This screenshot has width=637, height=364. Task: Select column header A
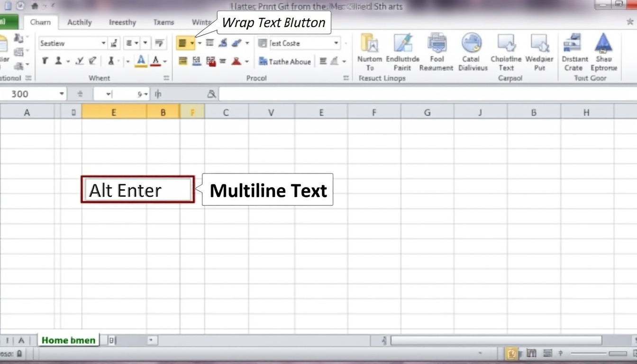pos(27,112)
